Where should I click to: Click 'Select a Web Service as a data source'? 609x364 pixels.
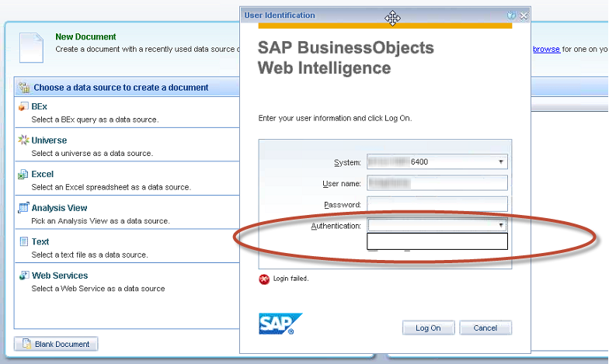[x=98, y=289]
